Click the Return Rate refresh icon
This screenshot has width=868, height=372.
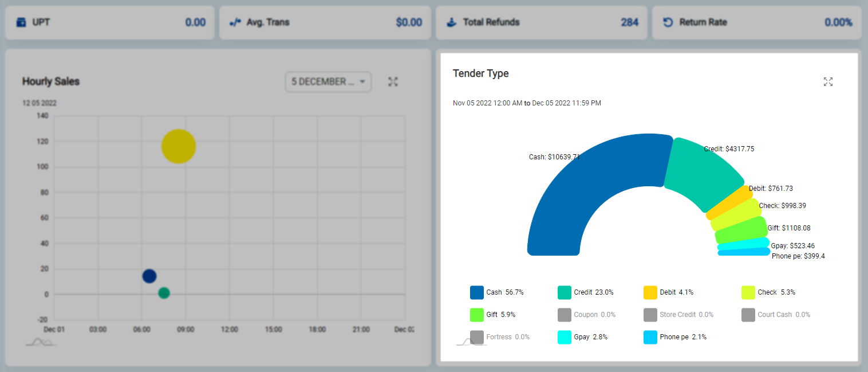tap(668, 23)
